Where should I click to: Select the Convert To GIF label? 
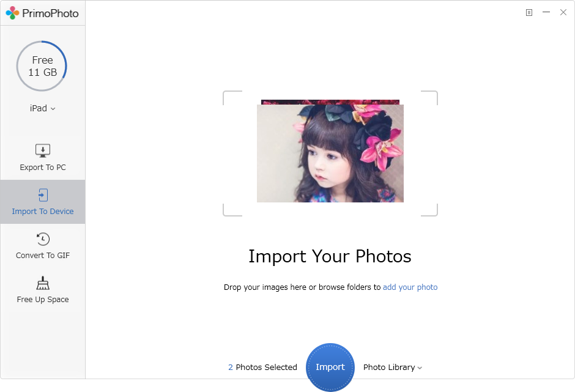click(x=43, y=255)
